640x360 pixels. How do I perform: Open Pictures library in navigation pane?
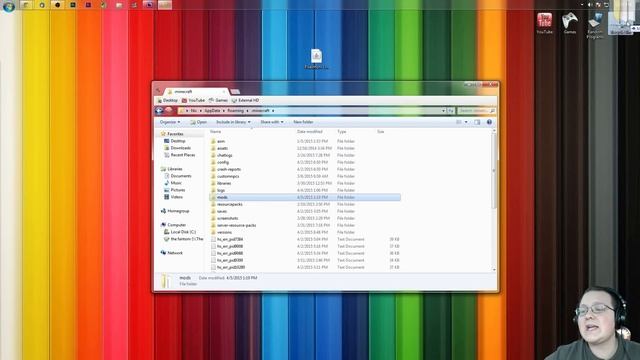tap(175, 190)
